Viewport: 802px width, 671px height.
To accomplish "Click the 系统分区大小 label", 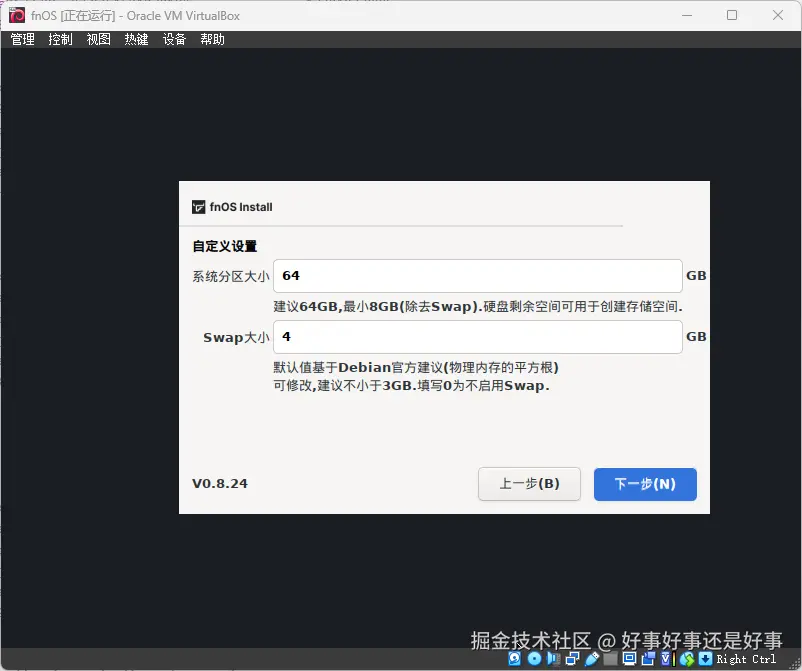I will pyautogui.click(x=231, y=277).
